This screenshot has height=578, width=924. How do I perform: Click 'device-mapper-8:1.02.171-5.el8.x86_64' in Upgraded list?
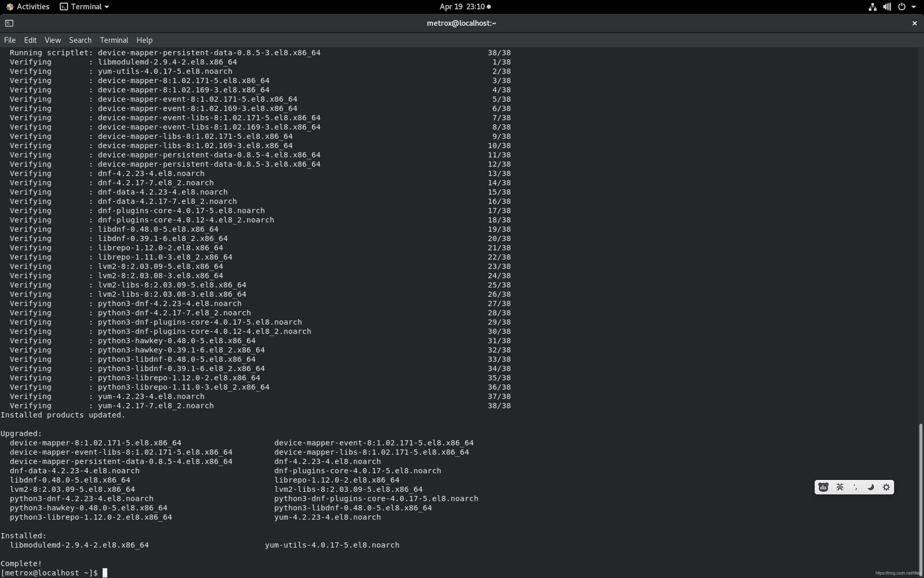[x=95, y=443]
